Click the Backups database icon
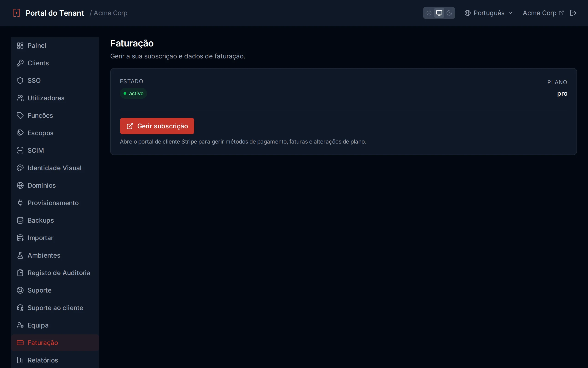Image resolution: width=588 pixels, height=368 pixels. pos(20,220)
